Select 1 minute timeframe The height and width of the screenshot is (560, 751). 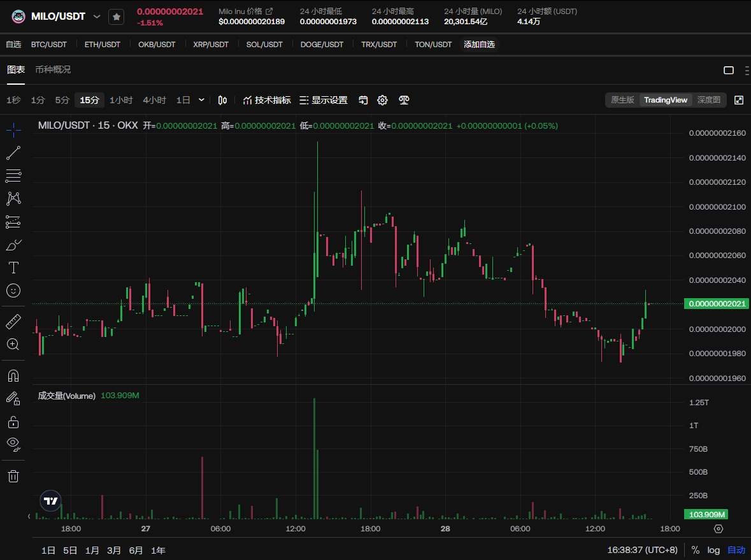[38, 100]
